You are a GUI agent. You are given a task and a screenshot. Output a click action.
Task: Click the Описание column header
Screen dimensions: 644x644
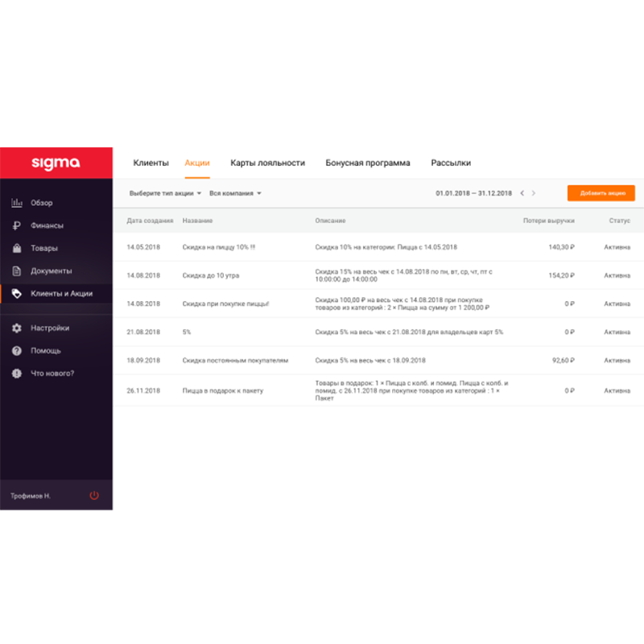[330, 221]
